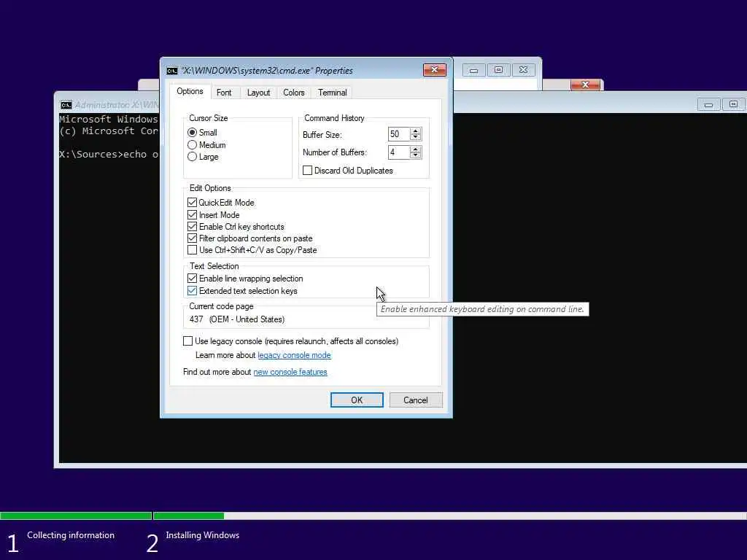Open the new console features link
Viewport: 747px width, 560px height.
pyautogui.click(x=290, y=372)
